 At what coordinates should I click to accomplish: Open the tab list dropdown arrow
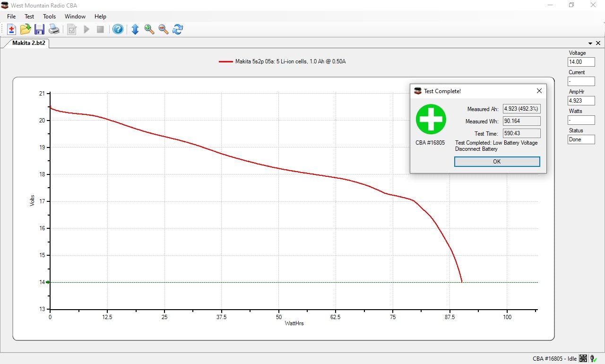click(590, 43)
